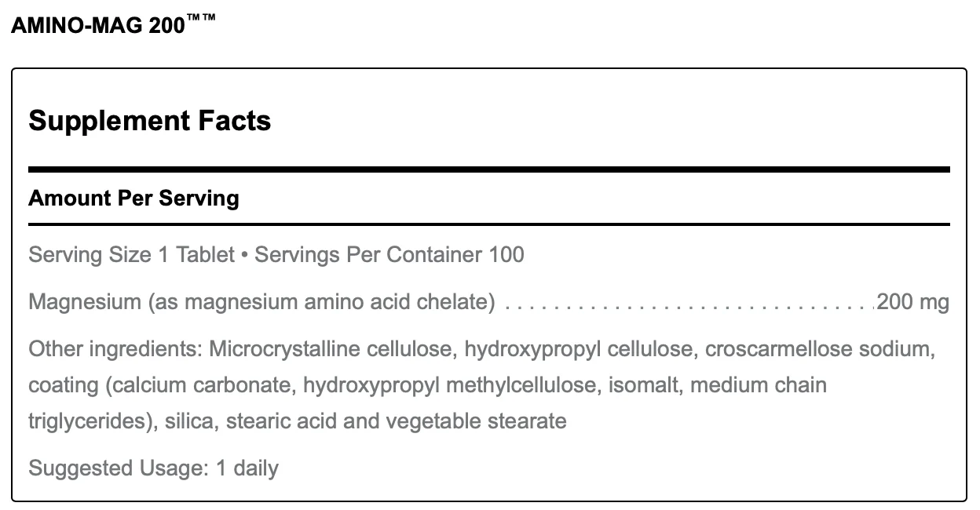Click the AMINO-MAG 200 product title
This screenshot has width=980, height=510.
(113, 25)
